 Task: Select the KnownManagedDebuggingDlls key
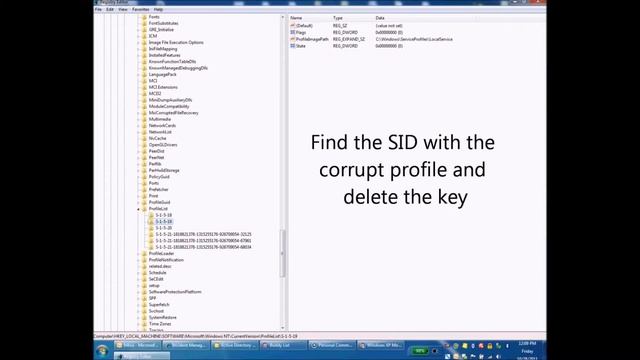point(178,68)
